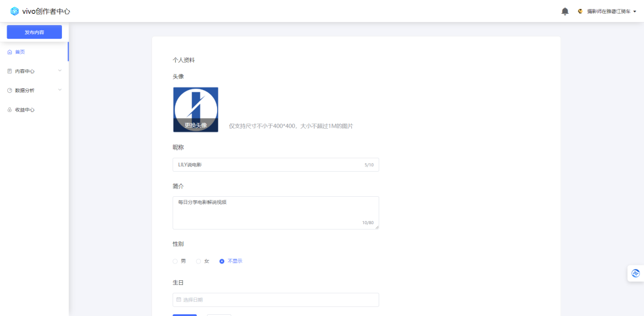Click the 性别 label
The image size is (644, 316).
[x=178, y=244]
